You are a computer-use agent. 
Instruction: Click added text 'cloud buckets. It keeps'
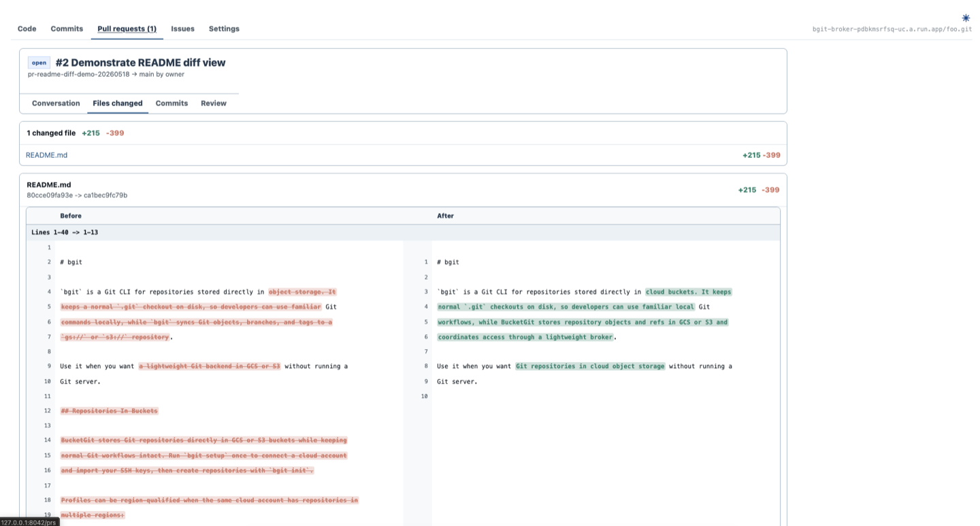[689, 292]
